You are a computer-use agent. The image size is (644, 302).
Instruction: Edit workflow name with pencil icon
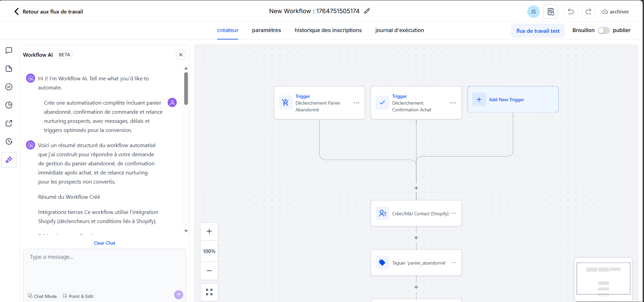point(367,11)
